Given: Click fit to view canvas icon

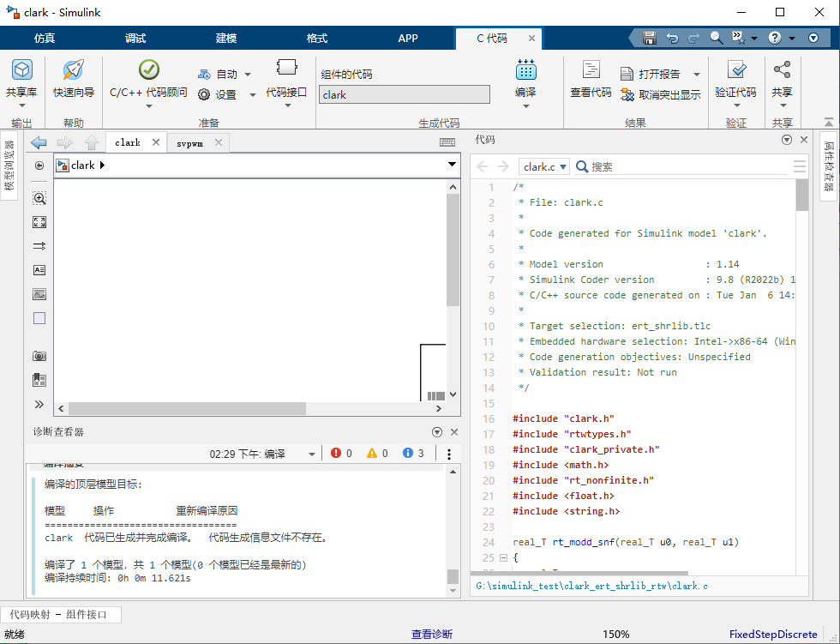Looking at the screenshot, I should coord(39,222).
